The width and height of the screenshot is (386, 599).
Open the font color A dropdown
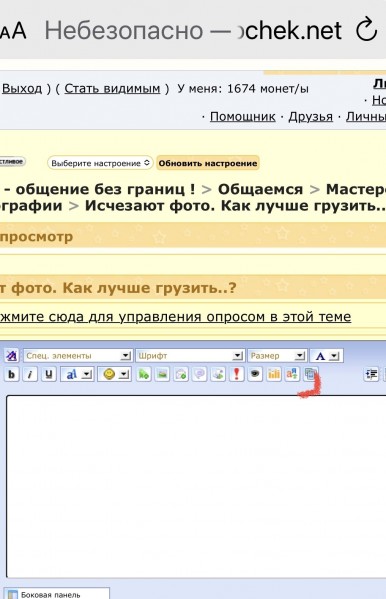pos(326,356)
